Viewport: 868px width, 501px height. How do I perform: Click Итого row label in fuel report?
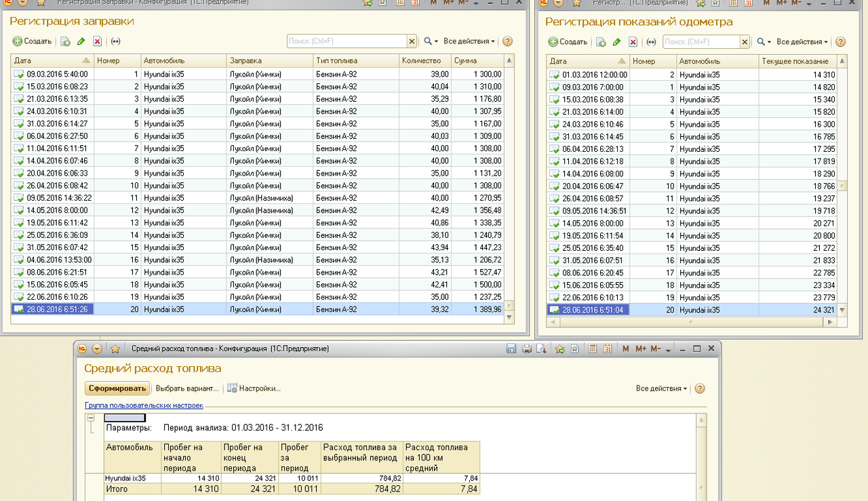pos(133,488)
